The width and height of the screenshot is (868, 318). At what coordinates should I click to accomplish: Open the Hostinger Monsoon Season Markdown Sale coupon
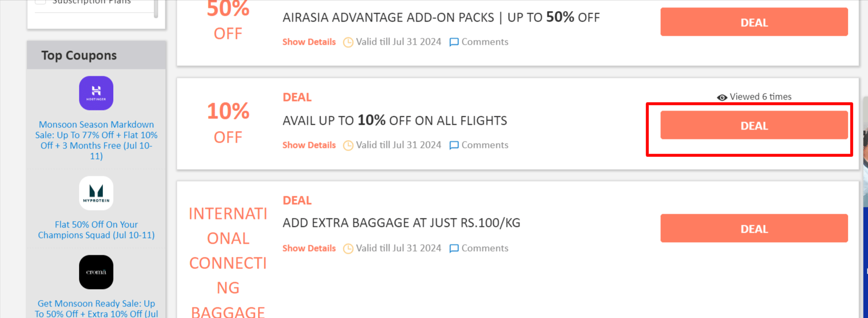tap(96, 140)
